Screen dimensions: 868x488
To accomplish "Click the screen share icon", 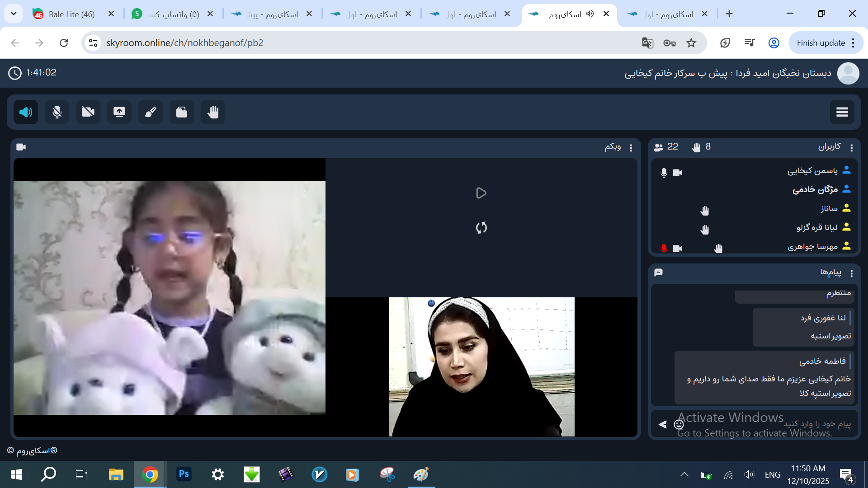I will pyautogui.click(x=119, y=112).
